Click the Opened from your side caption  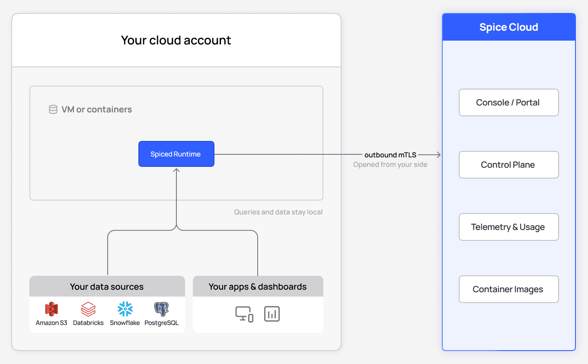(390, 165)
